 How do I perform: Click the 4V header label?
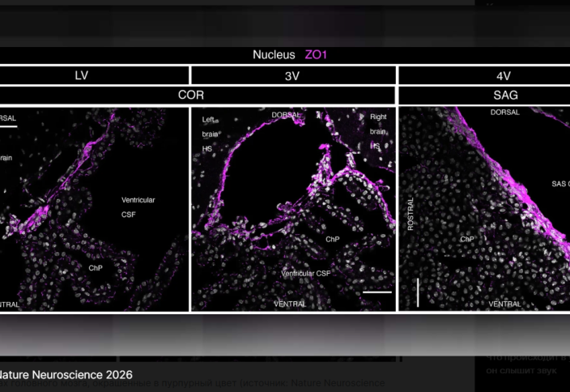pos(504,75)
